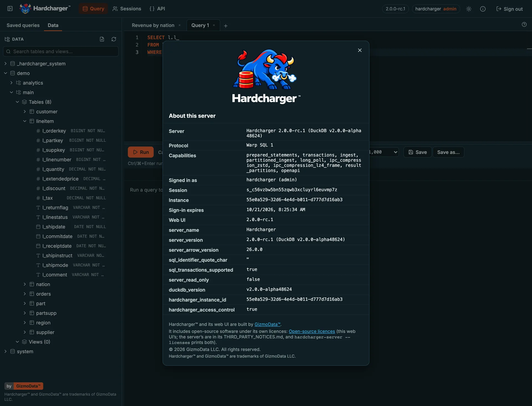532x406 pixels.
Task: Select the l_returnflag text column icon
Action: click(x=38, y=208)
